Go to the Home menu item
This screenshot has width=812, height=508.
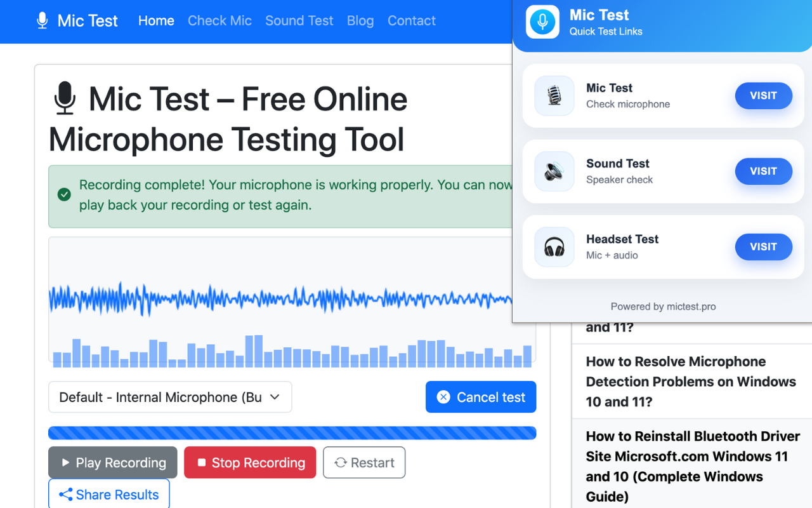coord(156,20)
